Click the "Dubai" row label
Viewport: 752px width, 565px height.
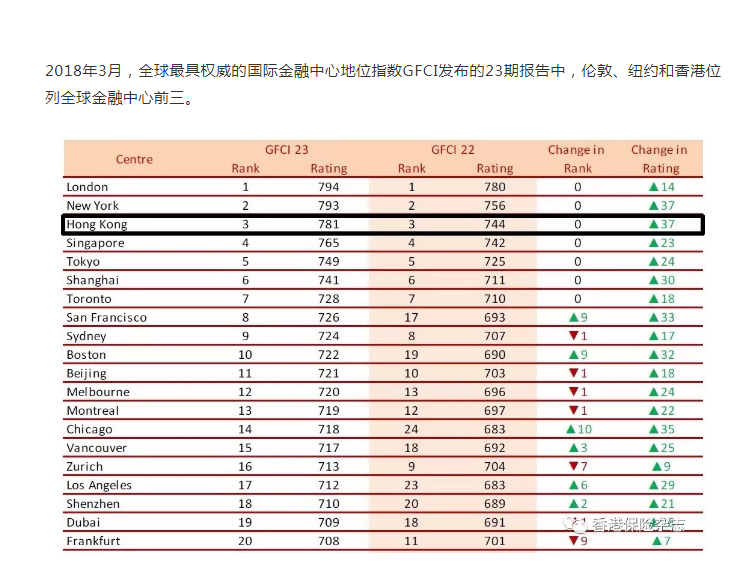(83, 523)
